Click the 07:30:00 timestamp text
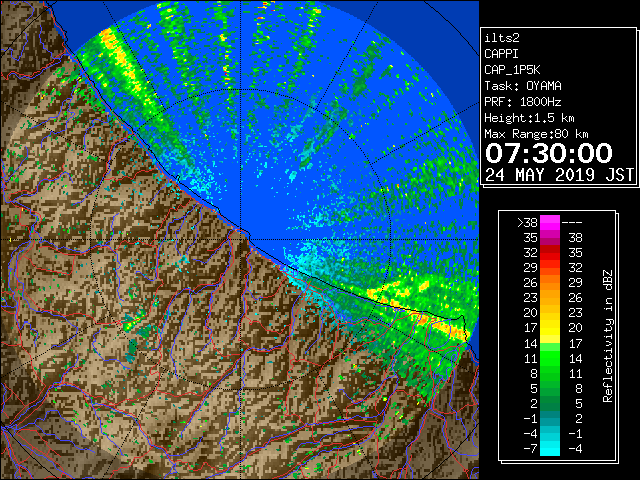This screenshot has height=480, width=640. [549, 153]
